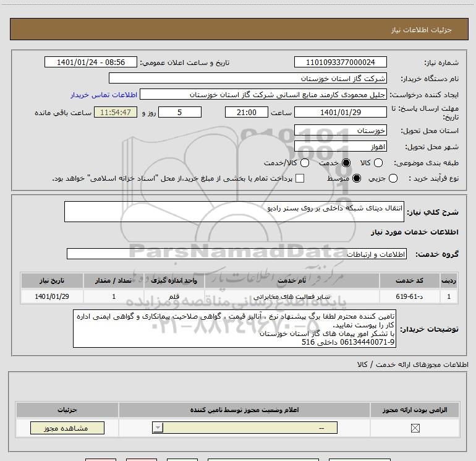Image resolution: width=476 pixels, height=461 pixels.
Task: Select the کالا radio button
Action: click(378, 163)
